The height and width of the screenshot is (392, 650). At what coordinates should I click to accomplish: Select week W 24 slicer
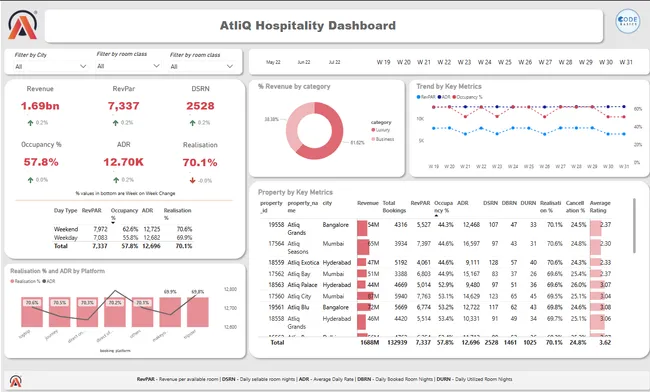485,62
